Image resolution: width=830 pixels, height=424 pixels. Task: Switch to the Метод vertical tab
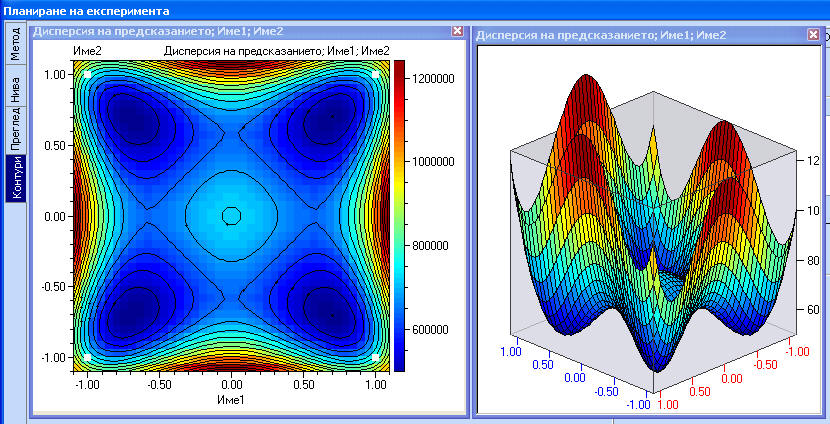pos(14,46)
